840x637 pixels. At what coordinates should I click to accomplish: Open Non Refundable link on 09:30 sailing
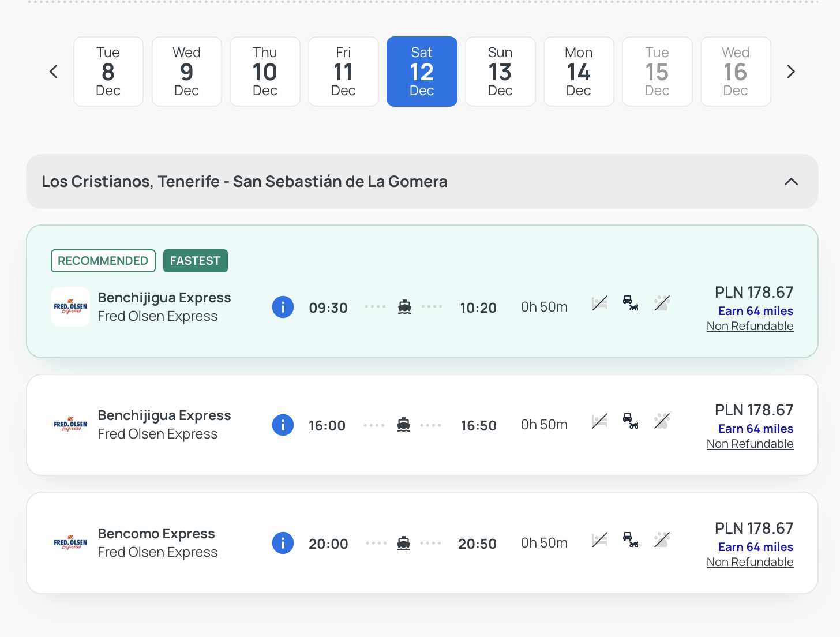coord(750,326)
